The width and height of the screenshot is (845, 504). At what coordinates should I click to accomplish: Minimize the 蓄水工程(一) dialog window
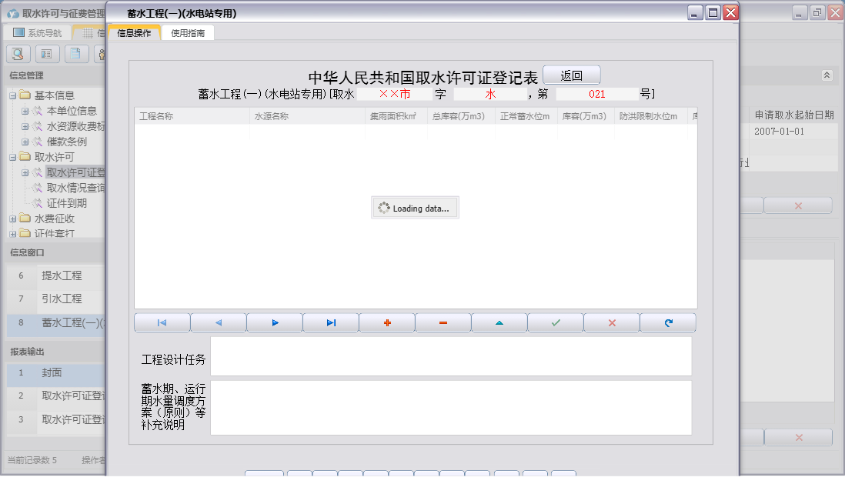coord(695,13)
